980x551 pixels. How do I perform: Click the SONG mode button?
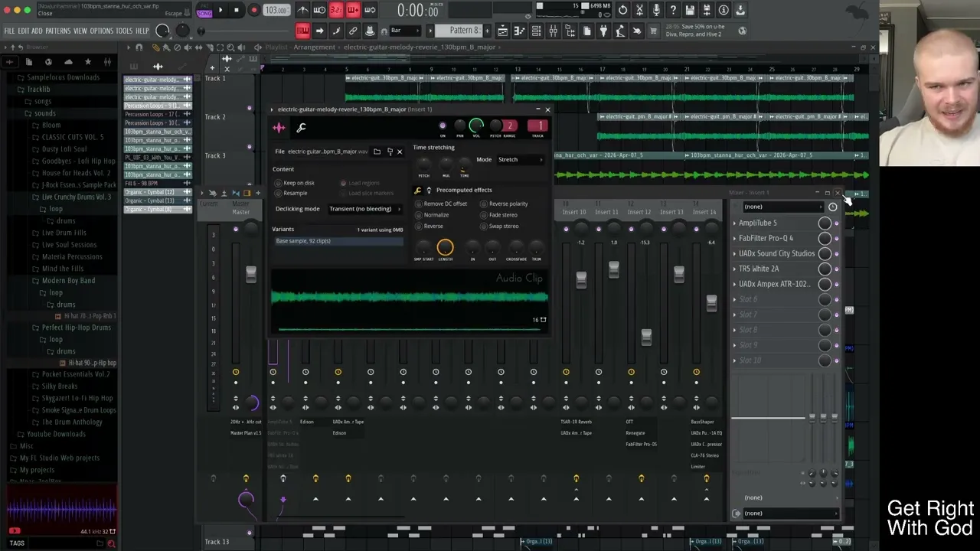click(x=204, y=11)
